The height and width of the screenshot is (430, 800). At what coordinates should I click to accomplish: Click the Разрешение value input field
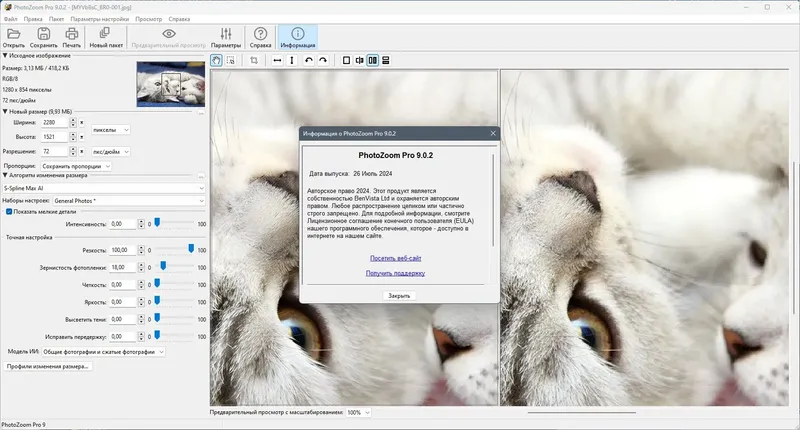[55, 151]
